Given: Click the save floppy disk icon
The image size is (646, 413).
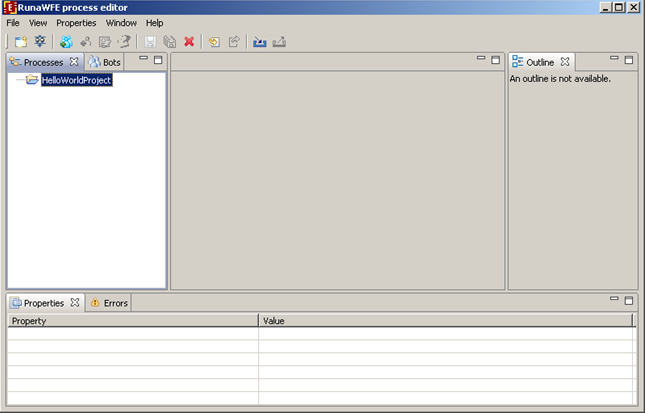Looking at the screenshot, I should (151, 42).
